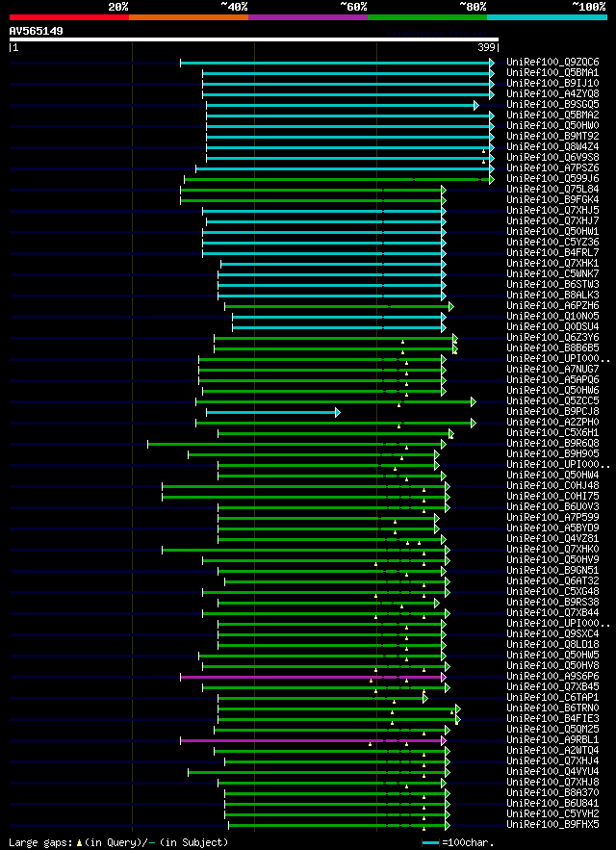
Task: Click the UniRef100_Q7XHJ5 entry
Action: pos(553,210)
